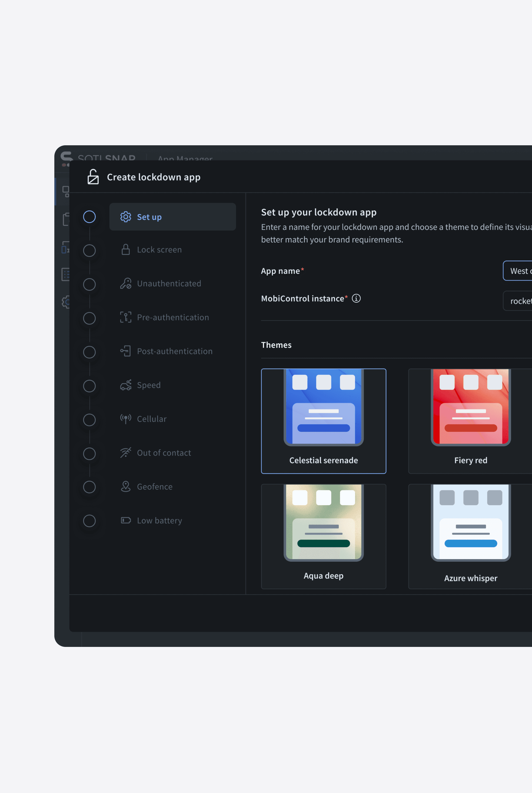Click into the App name field
This screenshot has width=532, height=793.
click(x=518, y=271)
